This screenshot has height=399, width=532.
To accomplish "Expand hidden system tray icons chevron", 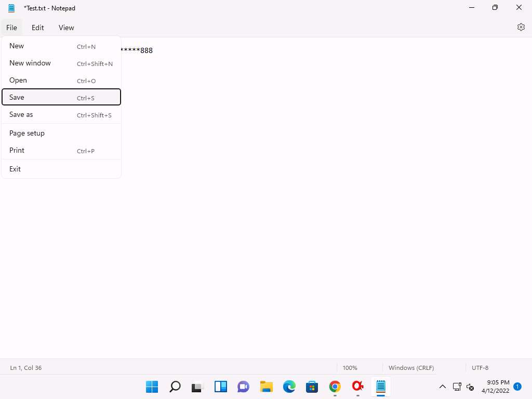I will pos(443,387).
